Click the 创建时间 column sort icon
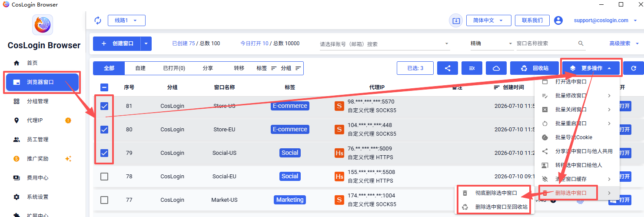This screenshot has height=217, width=644. point(497,87)
